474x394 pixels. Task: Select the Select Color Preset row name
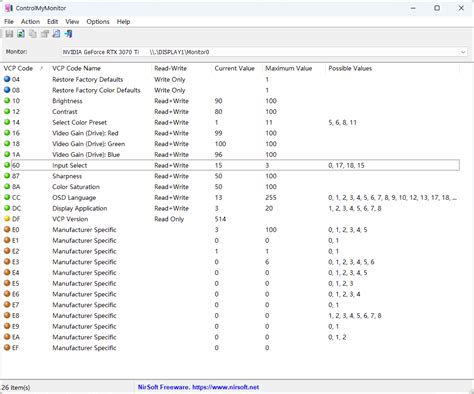click(x=79, y=122)
